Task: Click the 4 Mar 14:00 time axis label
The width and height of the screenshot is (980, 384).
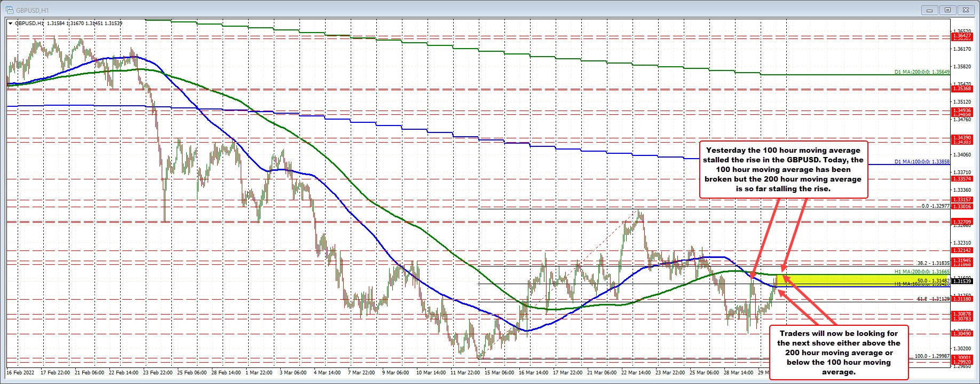Action: [x=328, y=372]
